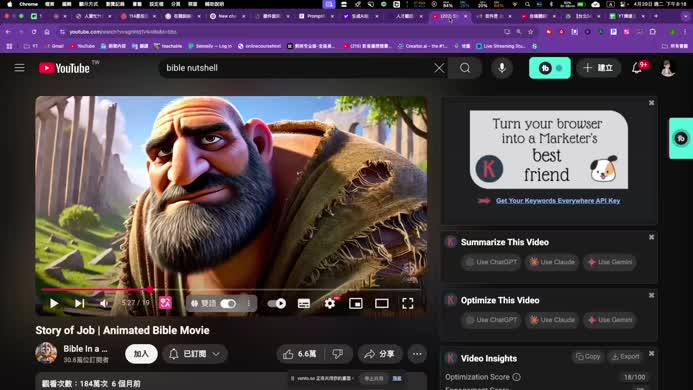693x390 pixels.
Task: Copy Video Insights data
Action: 588,356
